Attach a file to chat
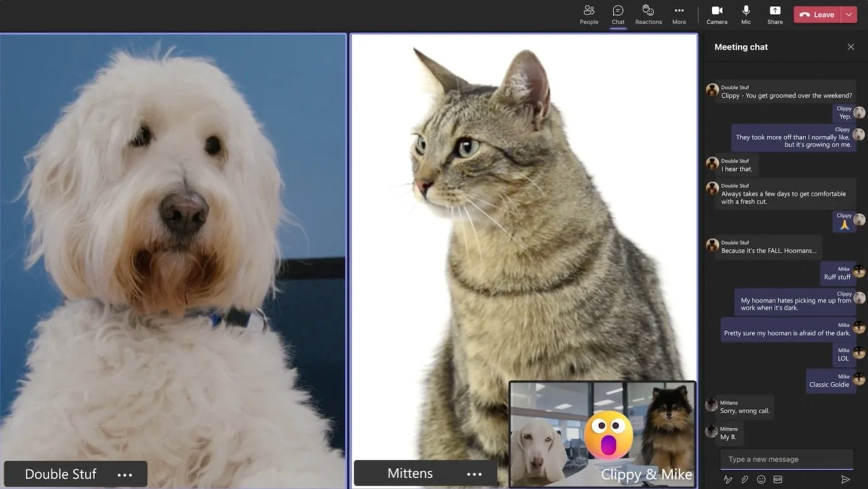 744,479
